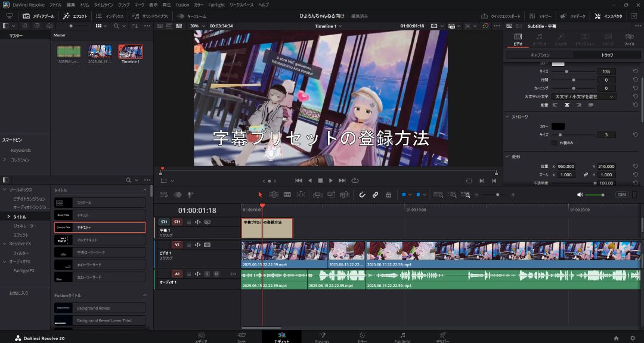This screenshot has width=644, height=343.
Task: Activate the Blade edit mode tool
Action: point(287,195)
